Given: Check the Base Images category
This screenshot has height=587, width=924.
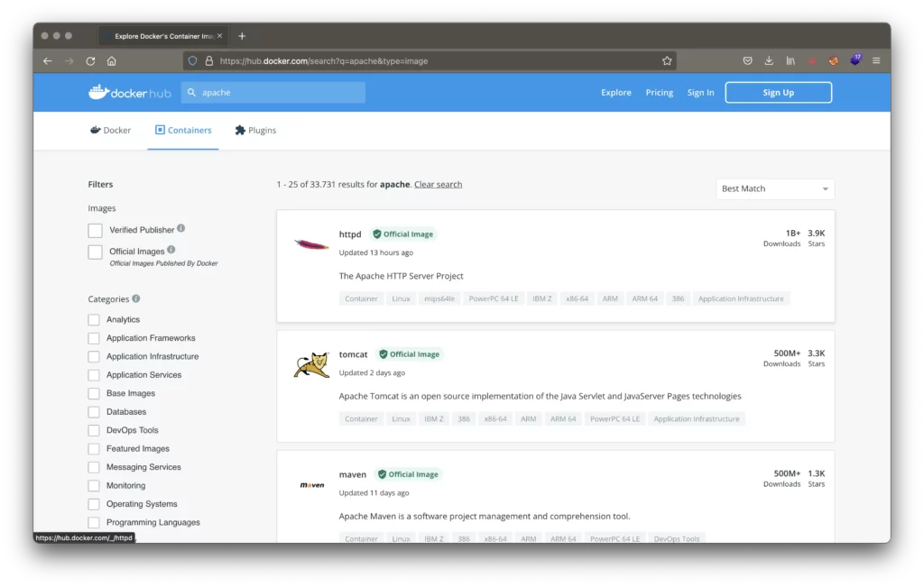Looking at the screenshot, I should tap(94, 393).
